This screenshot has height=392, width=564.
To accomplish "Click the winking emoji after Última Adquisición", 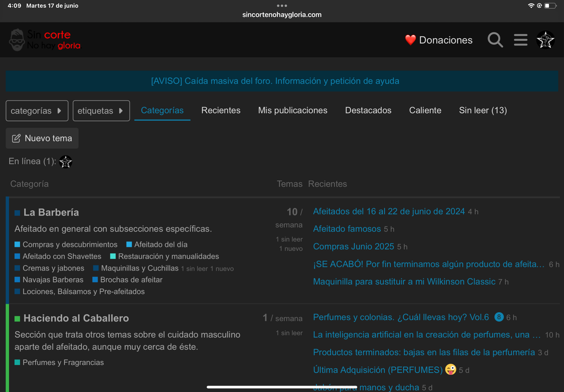I will click(x=450, y=369).
